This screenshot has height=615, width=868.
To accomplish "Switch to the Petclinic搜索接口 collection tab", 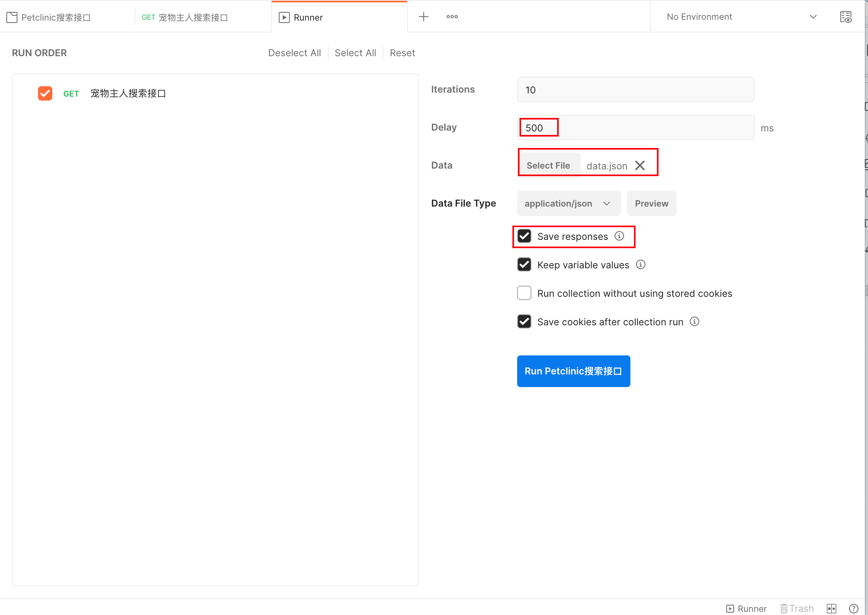I will 55,17.
